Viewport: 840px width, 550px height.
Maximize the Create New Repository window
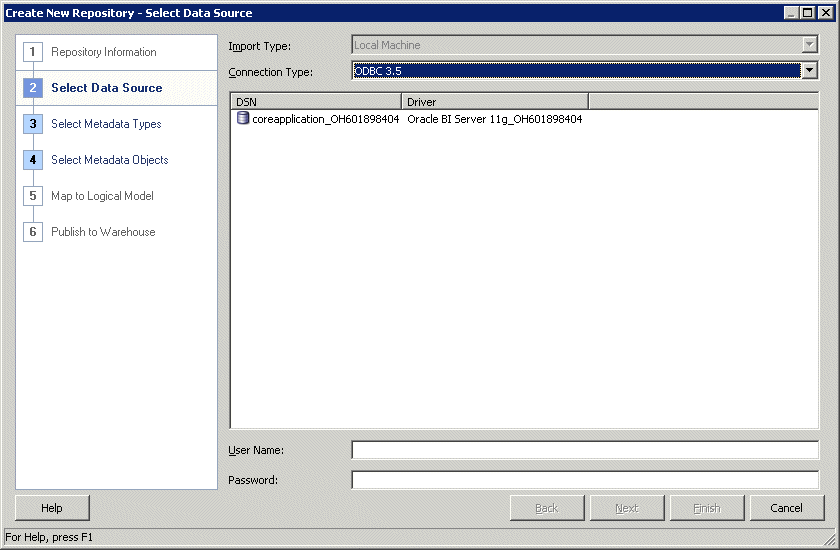(x=808, y=13)
